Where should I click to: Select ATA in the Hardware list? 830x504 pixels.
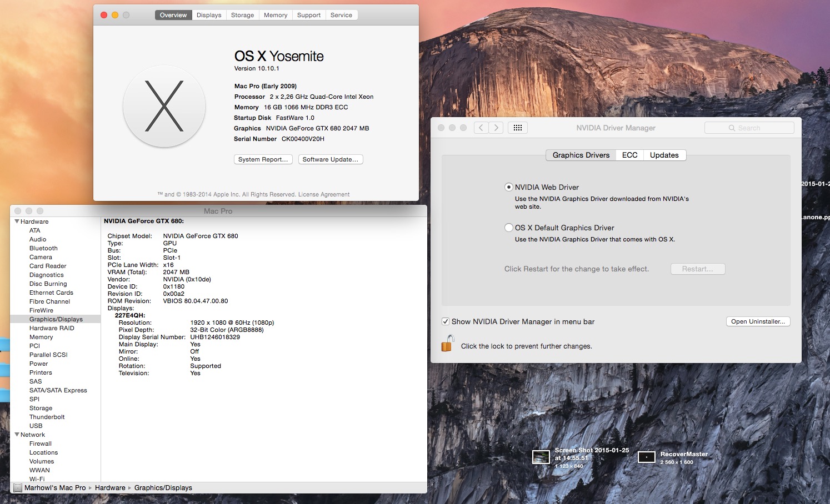[35, 230]
